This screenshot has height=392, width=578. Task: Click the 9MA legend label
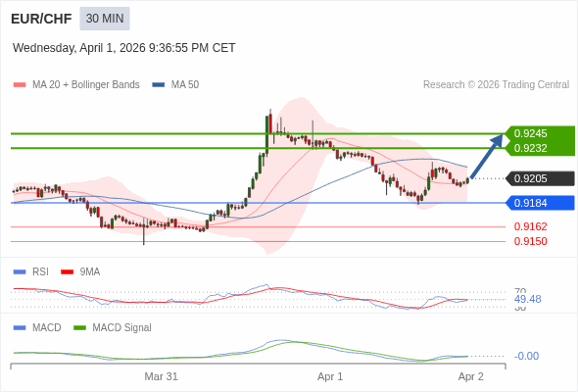[x=90, y=271]
